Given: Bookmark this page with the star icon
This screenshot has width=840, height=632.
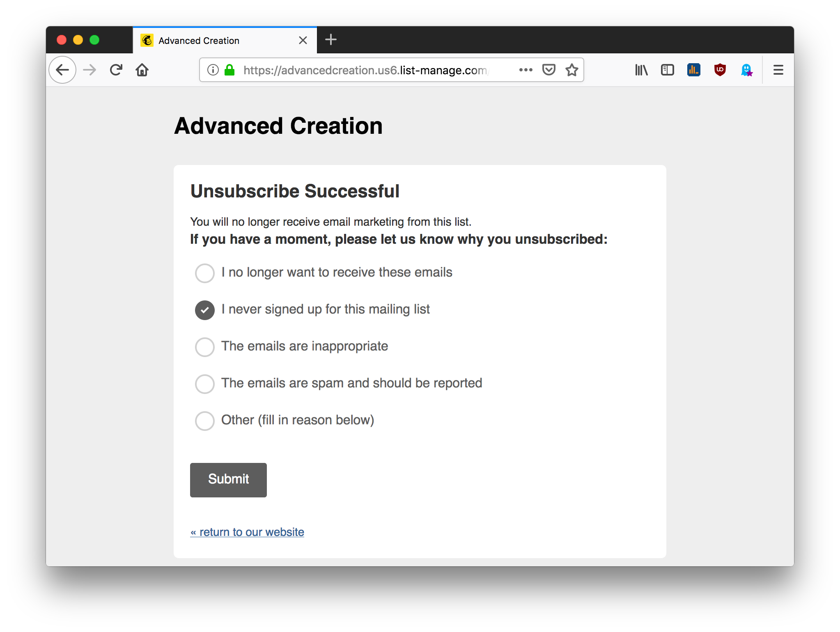Looking at the screenshot, I should tap(571, 70).
